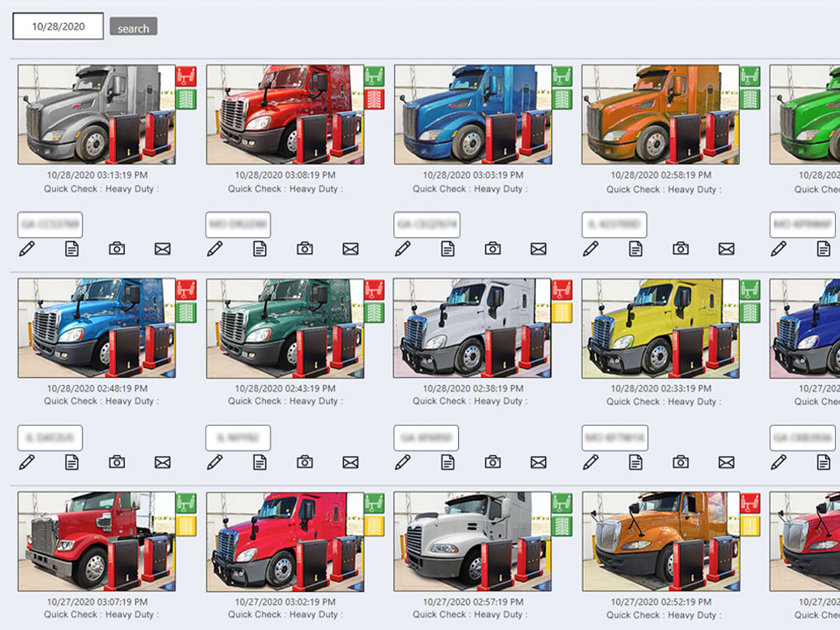Email the 02:33:19 PM record results
The width and height of the screenshot is (840, 630).
point(726,462)
